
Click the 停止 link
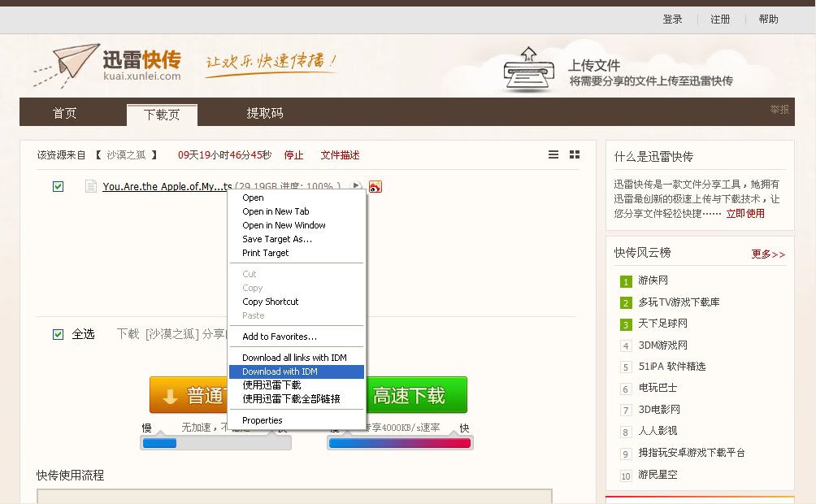[x=293, y=155]
